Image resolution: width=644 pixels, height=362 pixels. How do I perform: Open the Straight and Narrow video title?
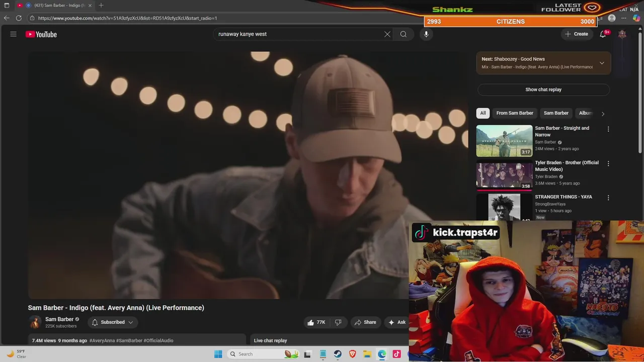(x=562, y=131)
